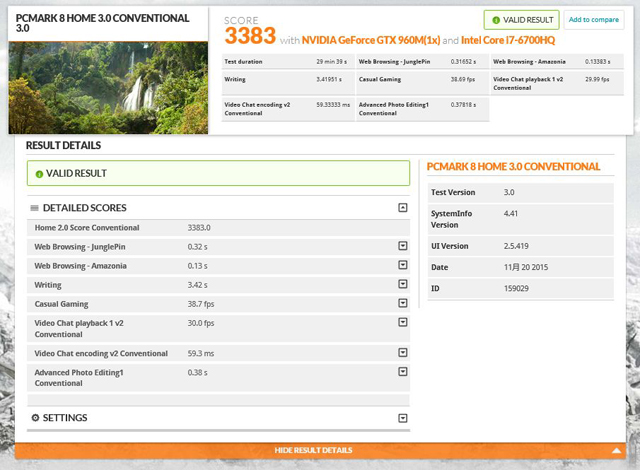Click the Test duration value 29 min 39 s
The height and width of the screenshot is (470, 640).
coord(331,62)
